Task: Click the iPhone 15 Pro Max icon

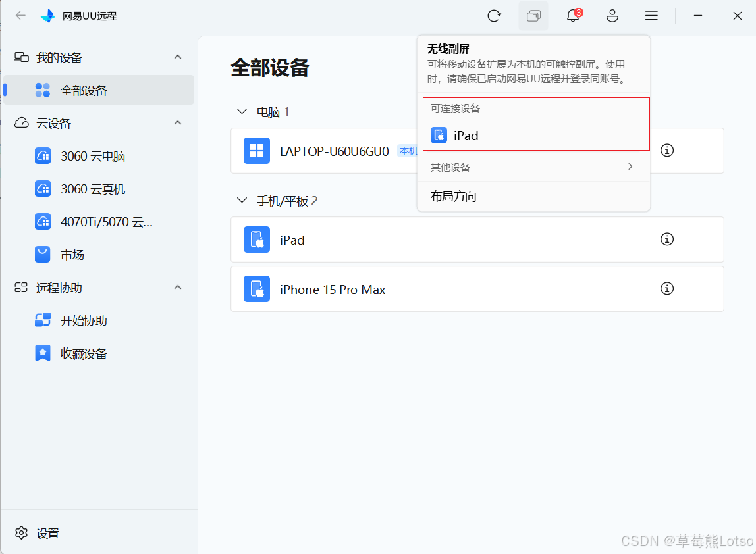Action: pos(257,289)
